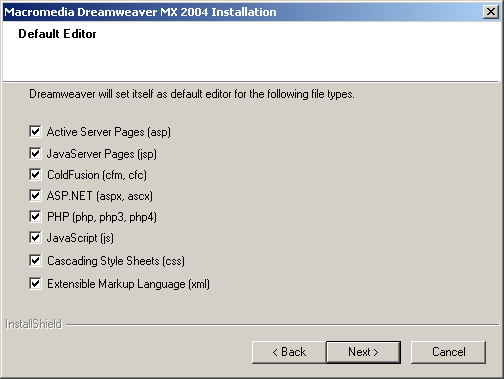Uncheck JavaScript (js) checkbox

pos(35,238)
